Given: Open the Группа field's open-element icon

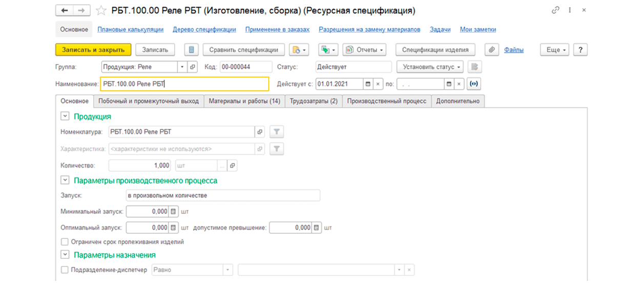Looking at the screenshot, I should (x=193, y=67).
